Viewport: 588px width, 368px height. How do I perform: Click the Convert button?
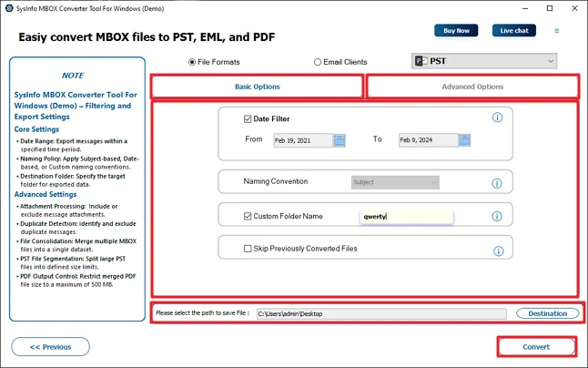click(x=536, y=347)
